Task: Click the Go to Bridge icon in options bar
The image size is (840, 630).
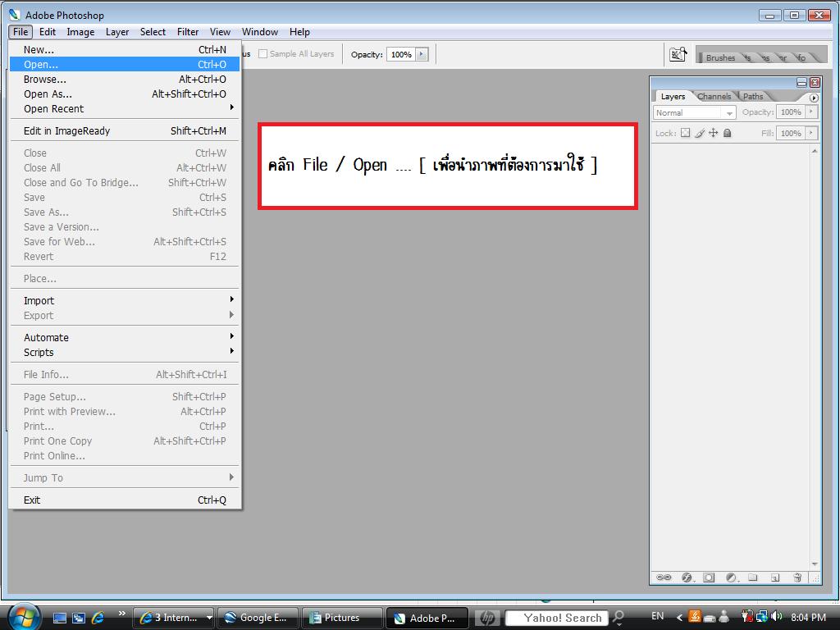Action: (x=678, y=54)
